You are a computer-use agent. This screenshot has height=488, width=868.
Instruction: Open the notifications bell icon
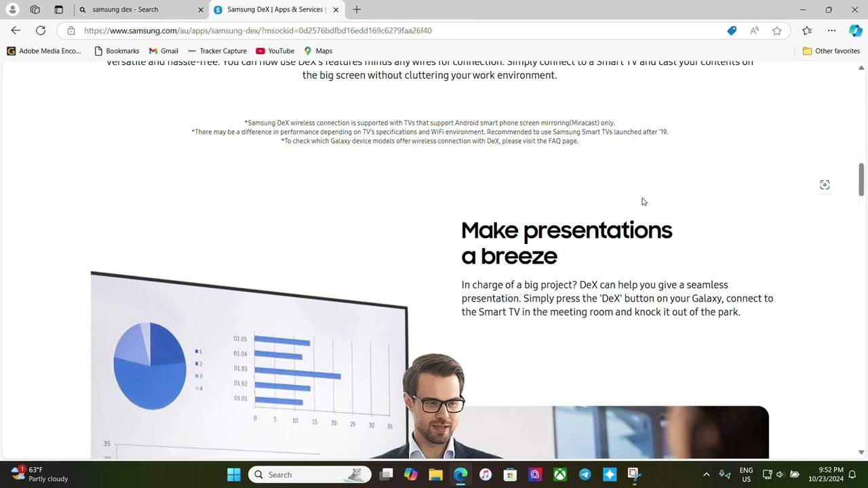(852, 474)
